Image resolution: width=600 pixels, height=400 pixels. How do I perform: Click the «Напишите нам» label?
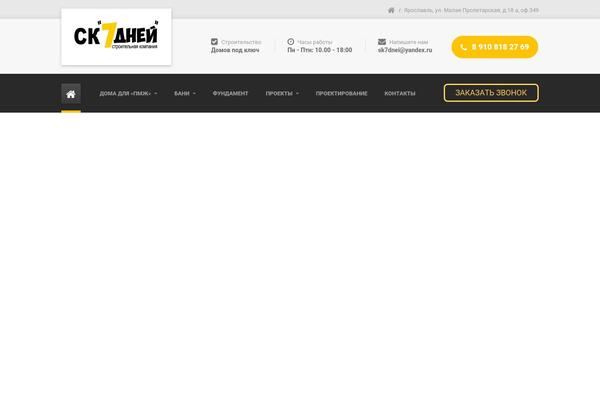(x=408, y=42)
